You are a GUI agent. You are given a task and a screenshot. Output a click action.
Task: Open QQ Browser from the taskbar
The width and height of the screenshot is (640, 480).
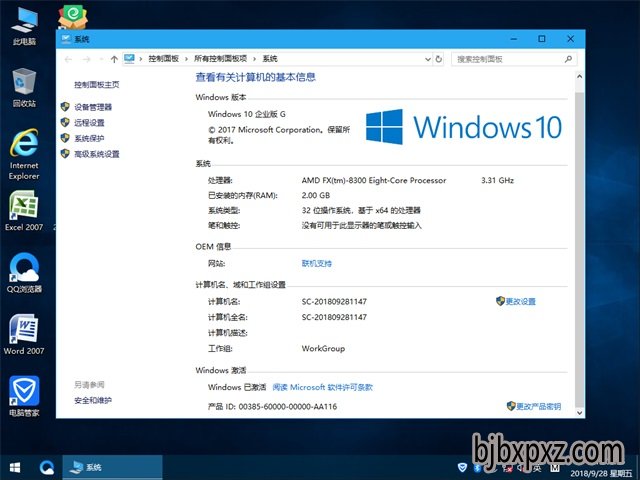[x=47, y=467]
